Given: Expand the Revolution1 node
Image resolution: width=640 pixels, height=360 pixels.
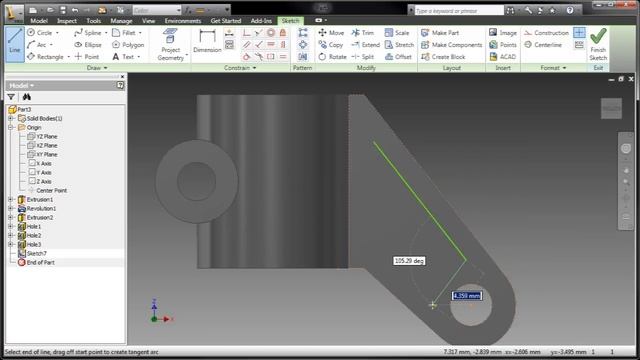Looking at the screenshot, I should pos(11,209).
